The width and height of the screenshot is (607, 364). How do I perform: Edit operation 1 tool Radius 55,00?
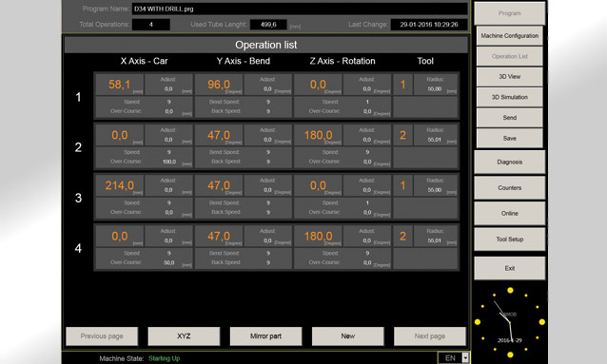(x=435, y=89)
